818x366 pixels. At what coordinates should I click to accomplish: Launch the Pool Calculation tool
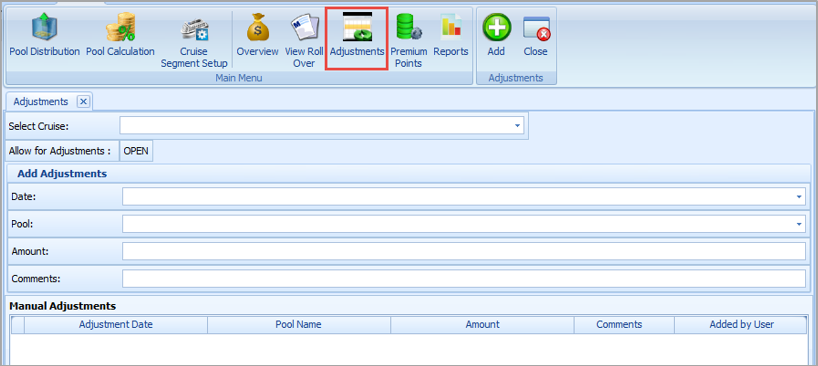tap(120, 36)
